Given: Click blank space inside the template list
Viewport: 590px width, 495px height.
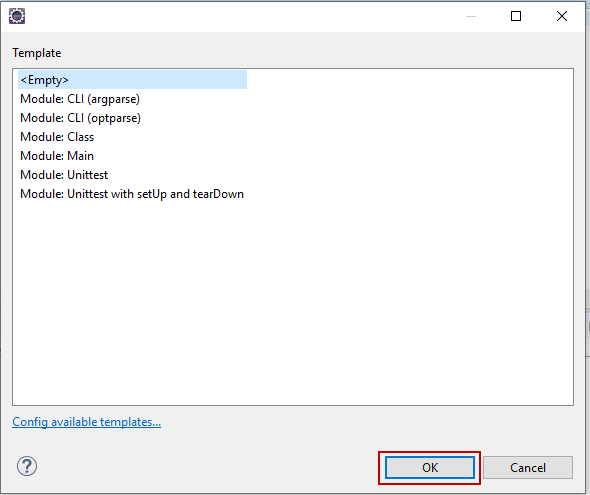Looking at the screenshot, I should (293, 301).
